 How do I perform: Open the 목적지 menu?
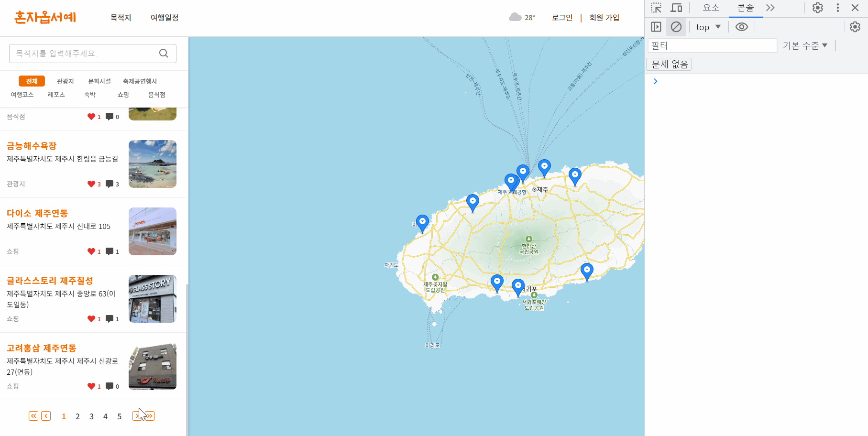tap(121, 18)
